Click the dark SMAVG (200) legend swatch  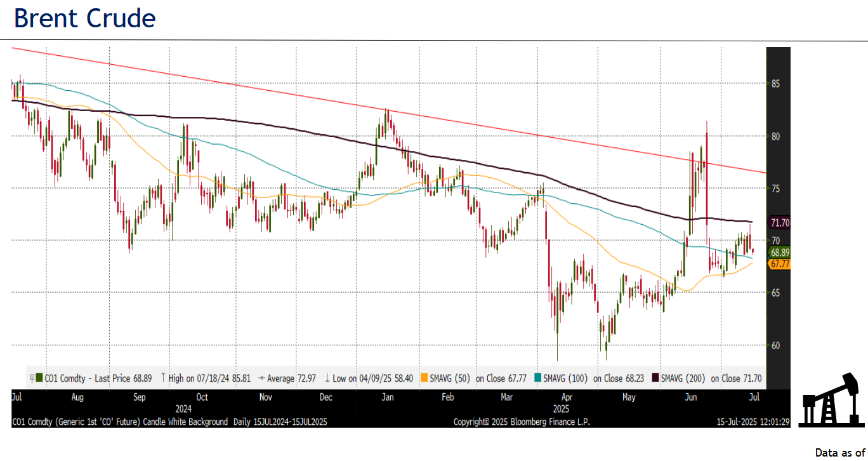pos(656,378)
